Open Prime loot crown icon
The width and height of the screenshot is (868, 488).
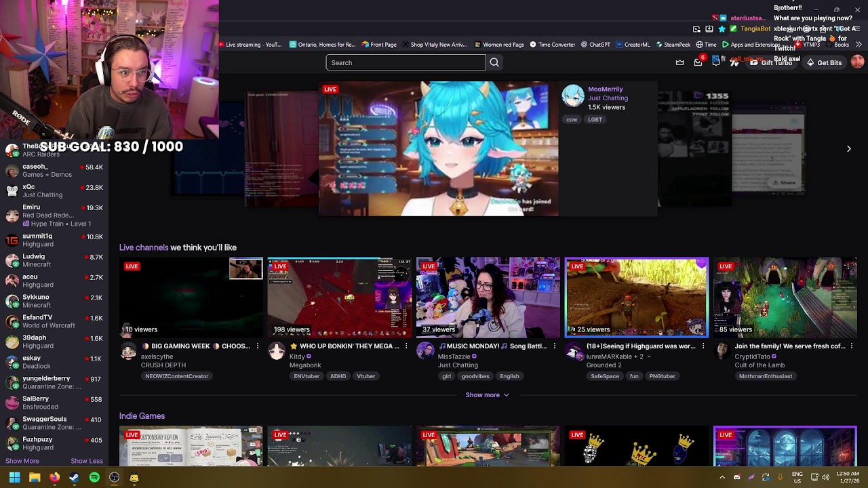(x=680, y=62)
